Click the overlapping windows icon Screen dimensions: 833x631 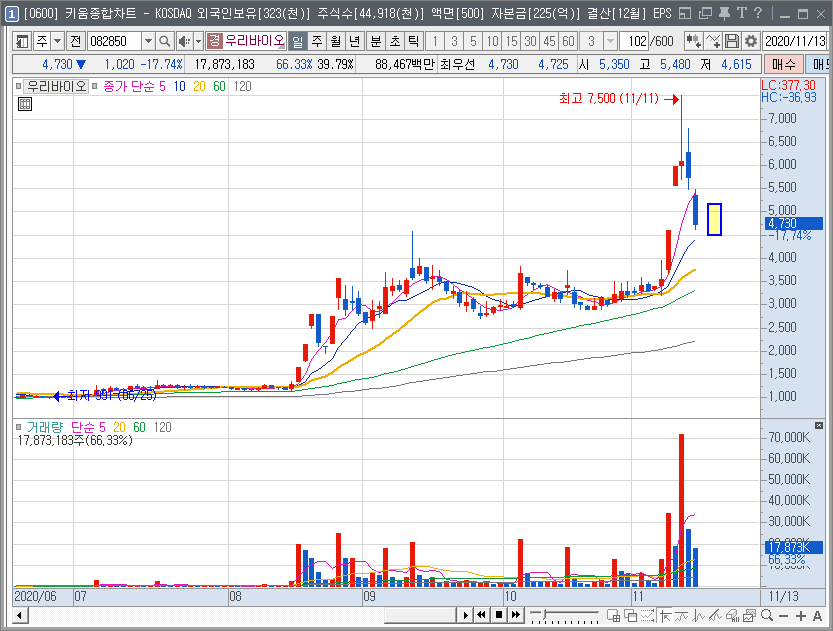point(630,616)
